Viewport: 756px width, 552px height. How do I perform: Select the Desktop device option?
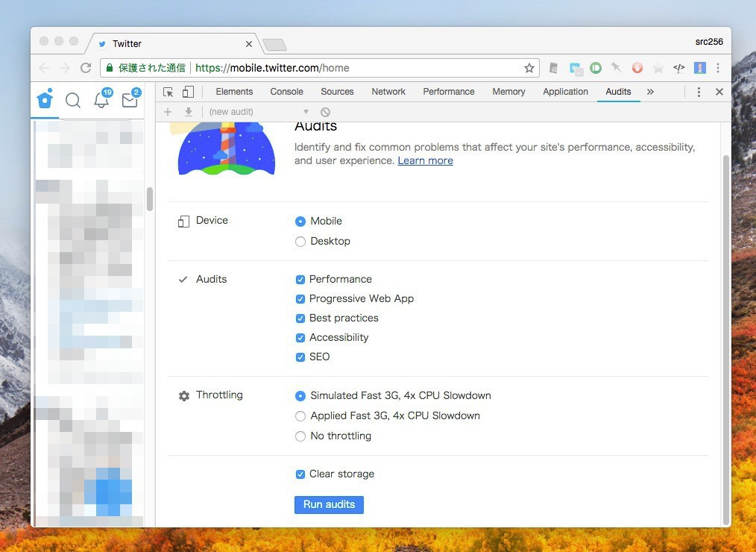[x=300, y=242]
